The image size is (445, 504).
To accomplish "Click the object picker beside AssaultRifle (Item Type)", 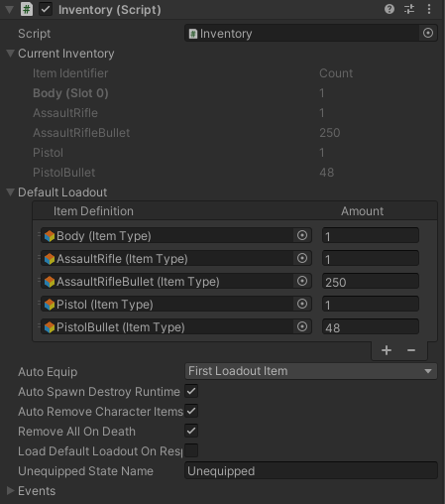I will [x=302, y=258].
